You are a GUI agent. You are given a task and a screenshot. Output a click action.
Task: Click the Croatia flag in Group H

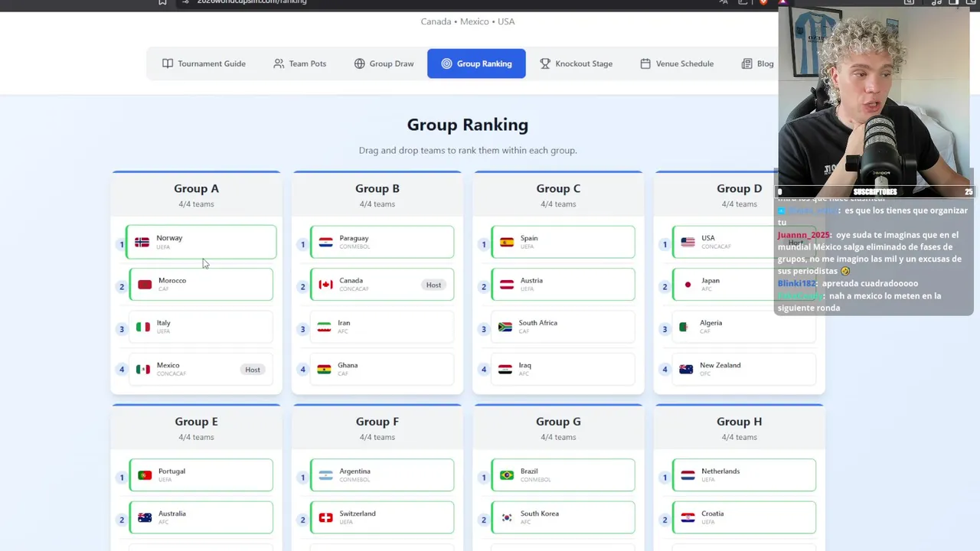[x=688, y=518]
